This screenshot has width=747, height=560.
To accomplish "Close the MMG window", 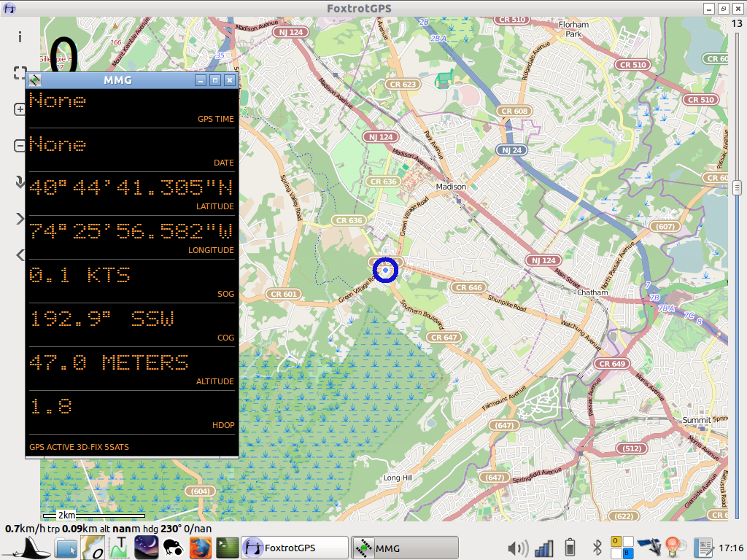I will (x=230, y=80).
